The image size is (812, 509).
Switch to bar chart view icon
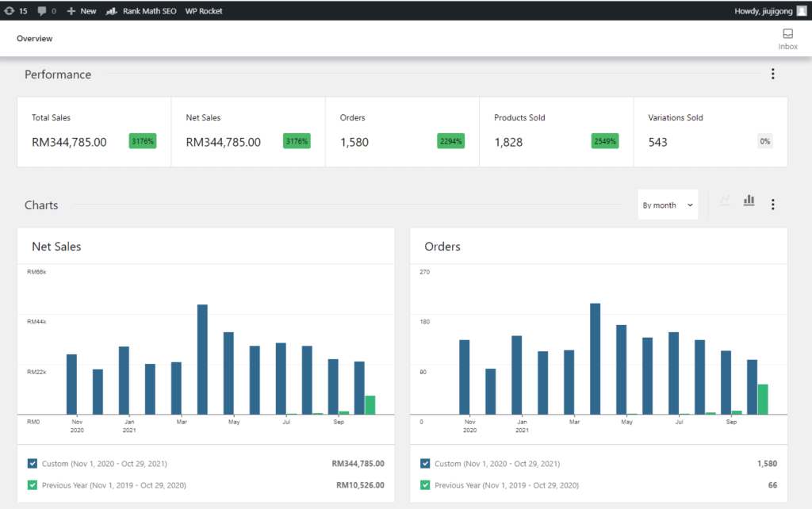pyautogui.click(x=749, y=201)
